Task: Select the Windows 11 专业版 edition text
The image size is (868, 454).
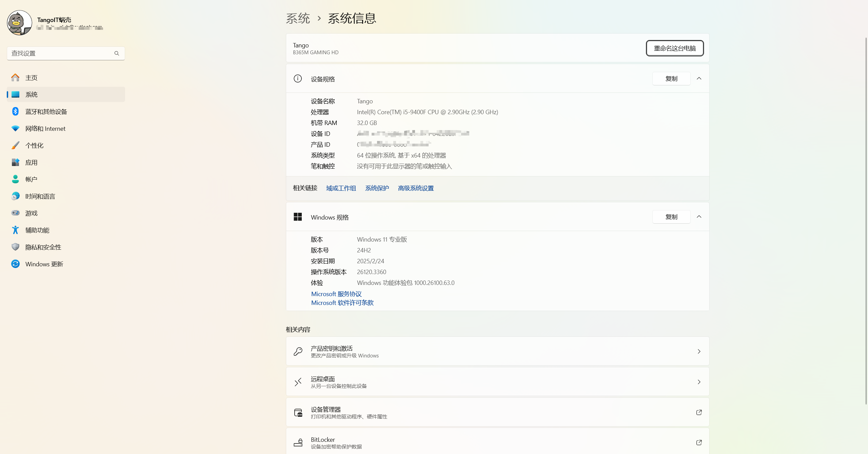Action: [x=382, y=240]
